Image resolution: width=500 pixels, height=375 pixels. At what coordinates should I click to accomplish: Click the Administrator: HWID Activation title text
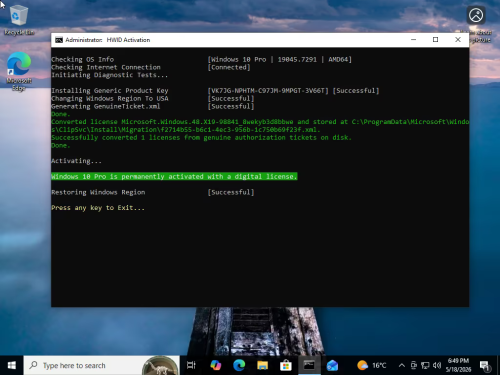click(108, 40)
